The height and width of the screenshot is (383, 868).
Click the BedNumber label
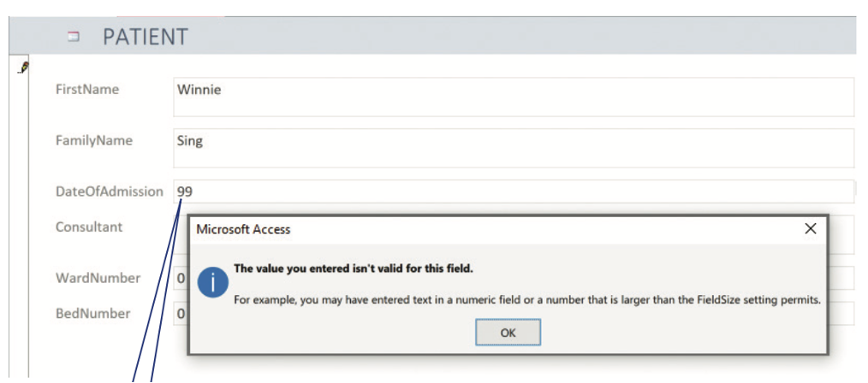93,314
